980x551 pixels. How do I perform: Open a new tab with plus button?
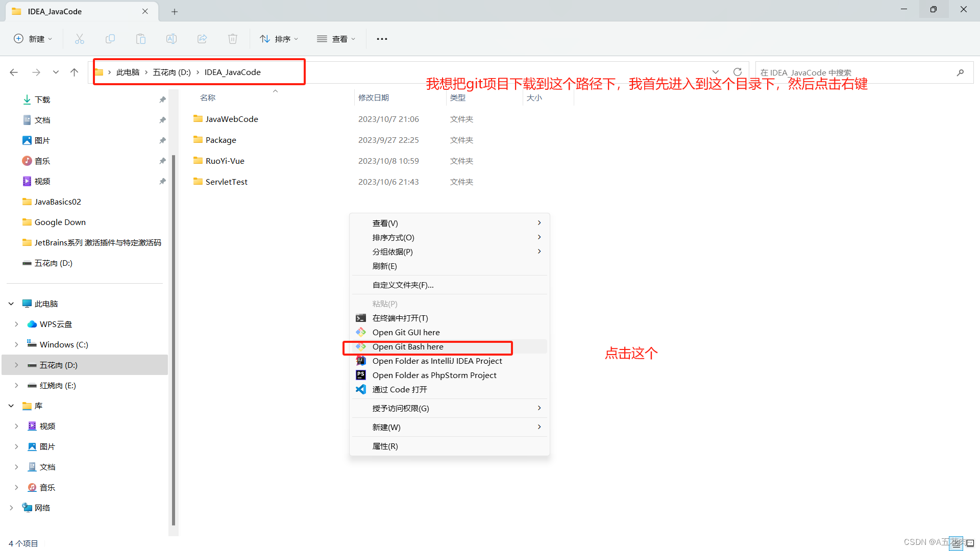(175, 11)
